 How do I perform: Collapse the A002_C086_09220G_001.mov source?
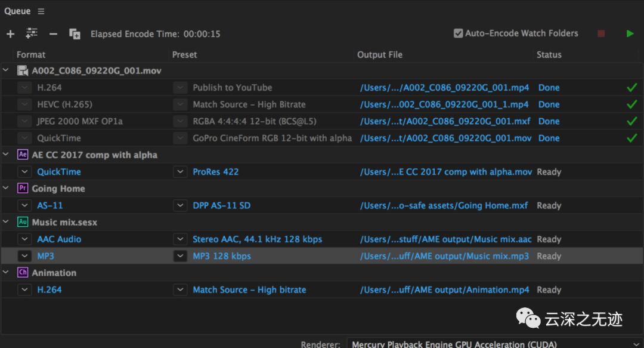click(x=6, y=70)
